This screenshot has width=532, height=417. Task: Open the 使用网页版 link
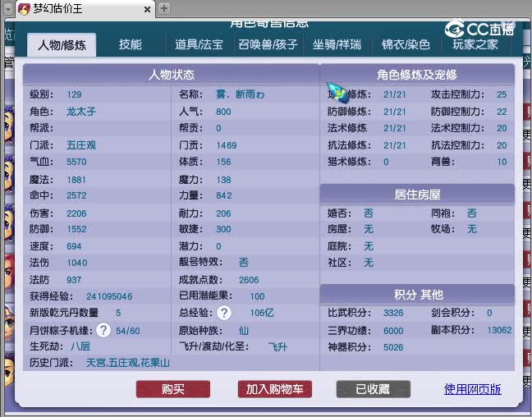473,389
